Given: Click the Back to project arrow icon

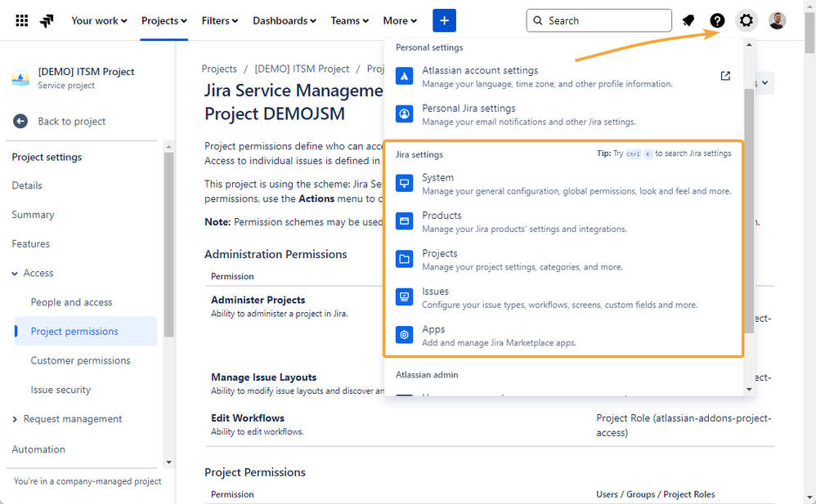Looking at the screenshot, I should click(20, 121).
